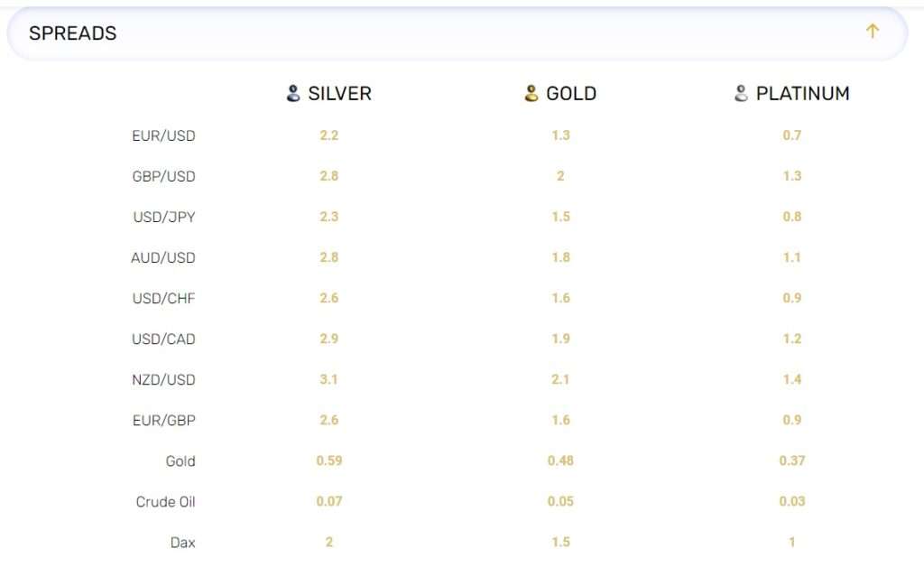This screenshot has height=567, width=924.
Task: Click the Silver Crude Oil spread 0.07
Action: [x=328, y=501]
